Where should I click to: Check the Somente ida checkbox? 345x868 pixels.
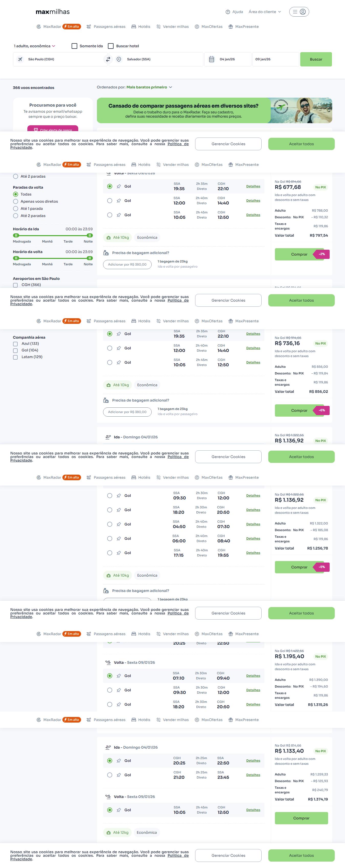74,46
